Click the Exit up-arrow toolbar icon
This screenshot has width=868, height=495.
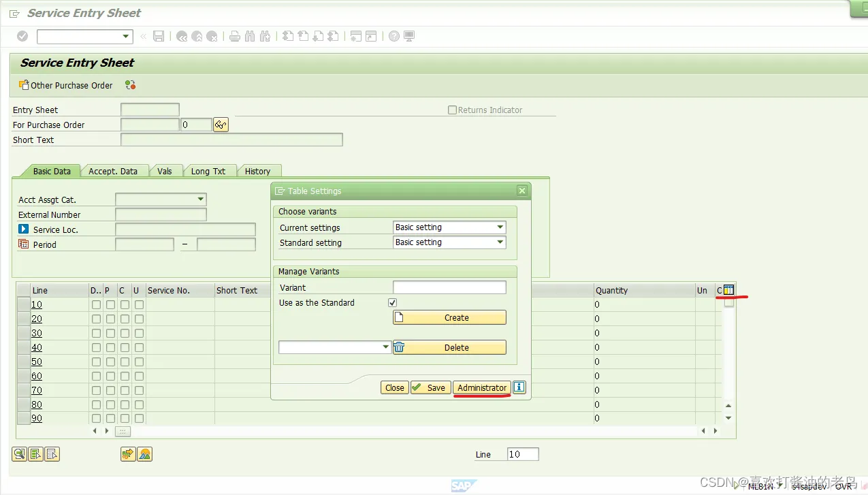click(x=197, y=36)
